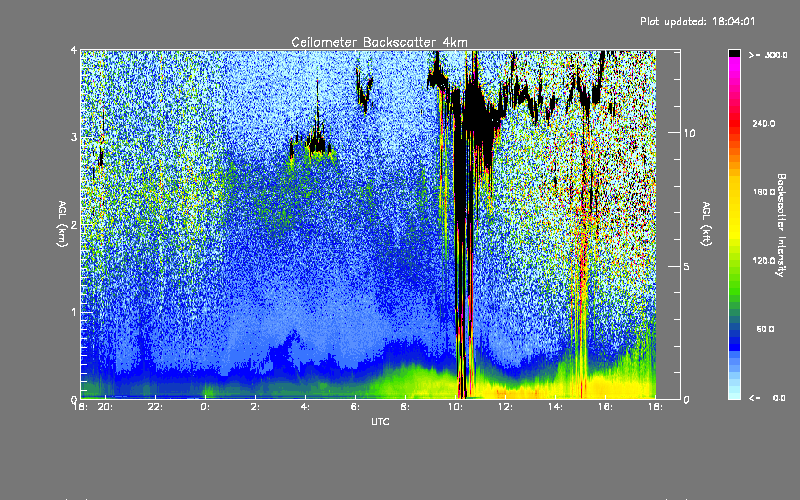This screenshot has height=500, width=800.
Task: Click the '4:' time tick label
Action: pos(305,407)
